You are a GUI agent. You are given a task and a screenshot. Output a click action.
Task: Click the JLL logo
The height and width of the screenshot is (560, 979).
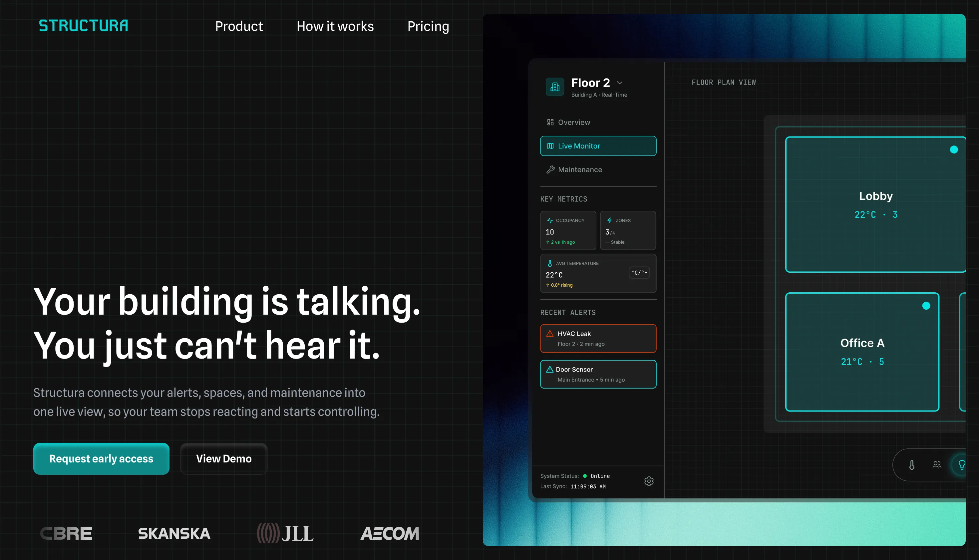(x=285, y=533)
